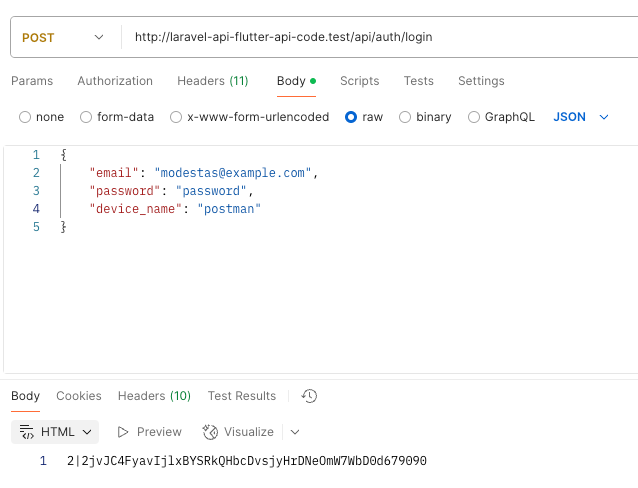The image size is (638, 488).
Task: Open the HTML response format dropdown
Action: [56, 432]
